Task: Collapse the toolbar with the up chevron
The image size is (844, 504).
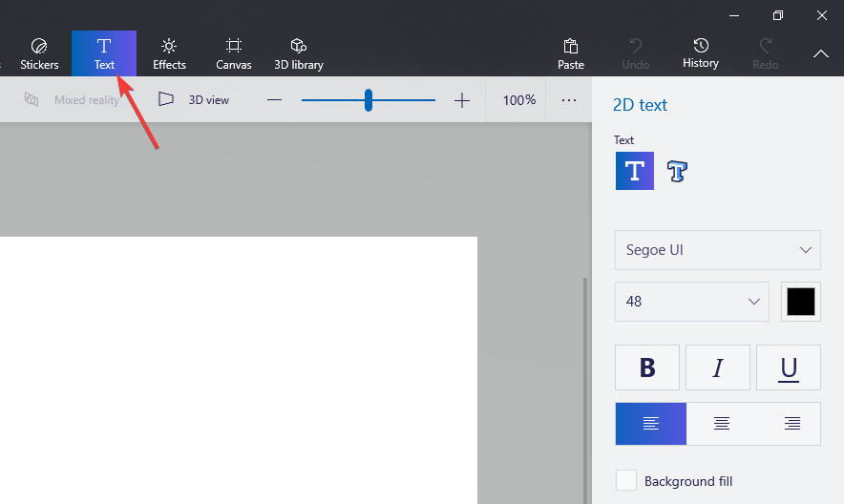Action: [x=821, y=53]
